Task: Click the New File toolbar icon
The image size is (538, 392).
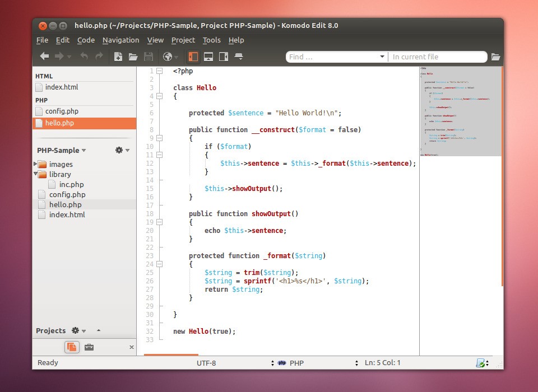Action: [118, 57]
